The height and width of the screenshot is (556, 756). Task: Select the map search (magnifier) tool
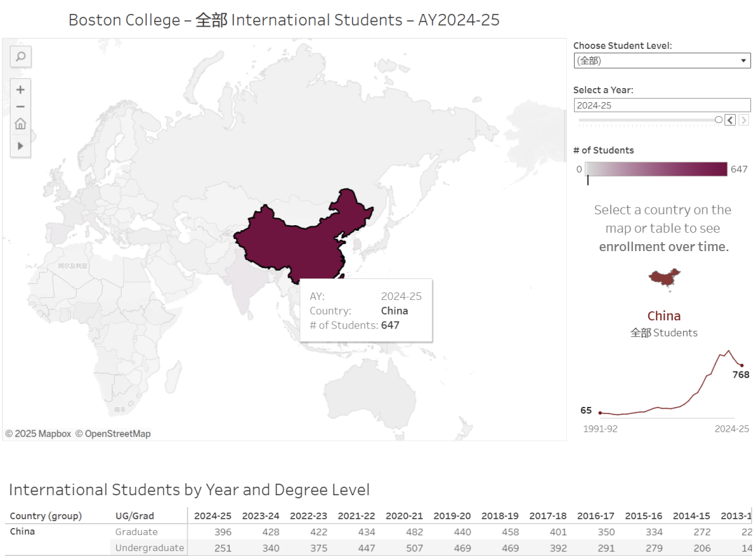[20, 57]
